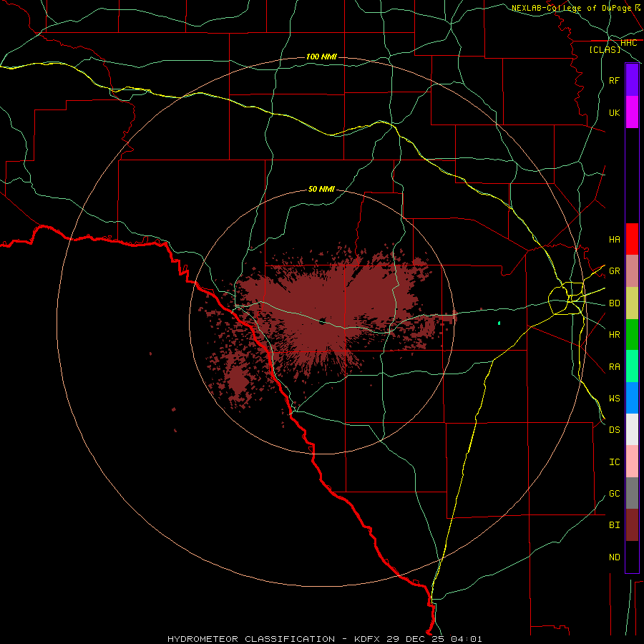Click the blue WS legend color swatch
Viewport: 644px width, 644px height.
pos(632,398)
